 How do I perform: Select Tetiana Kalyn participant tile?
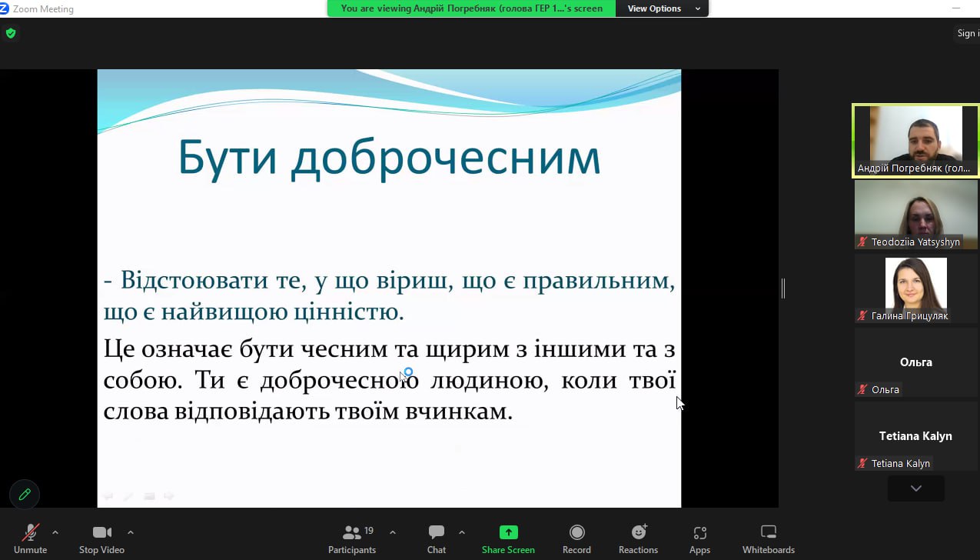point(915,436)
